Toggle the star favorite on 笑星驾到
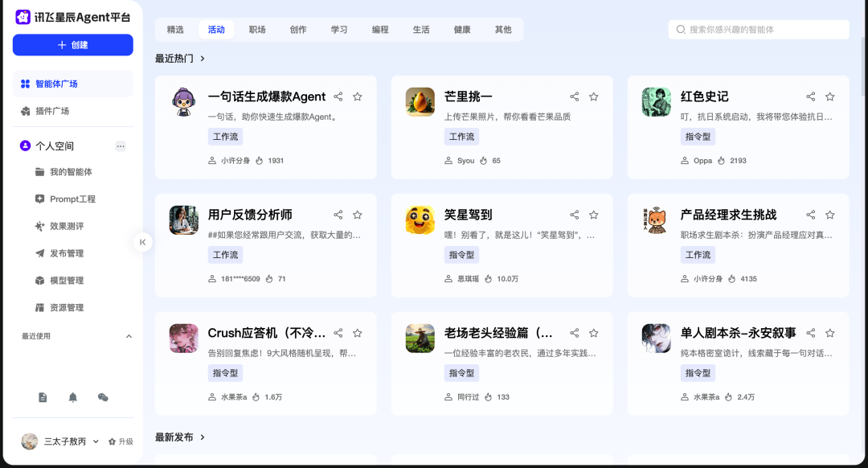868x468 pixels. (x=593, y=214)
